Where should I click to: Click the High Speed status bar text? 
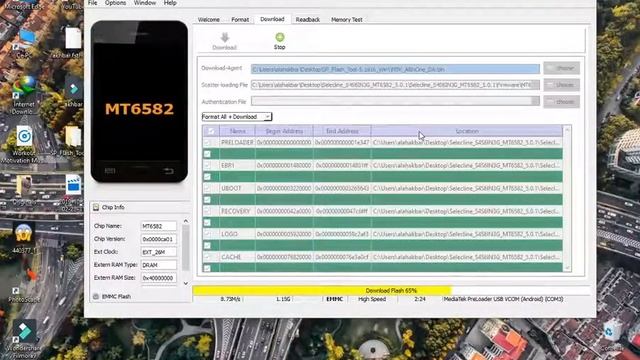(372, 299)
